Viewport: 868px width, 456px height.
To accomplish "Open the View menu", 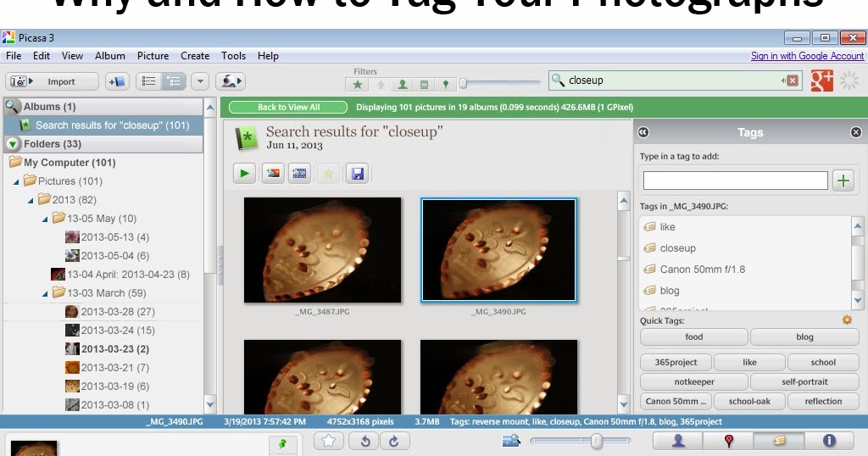I will click(x=73, y=56).
